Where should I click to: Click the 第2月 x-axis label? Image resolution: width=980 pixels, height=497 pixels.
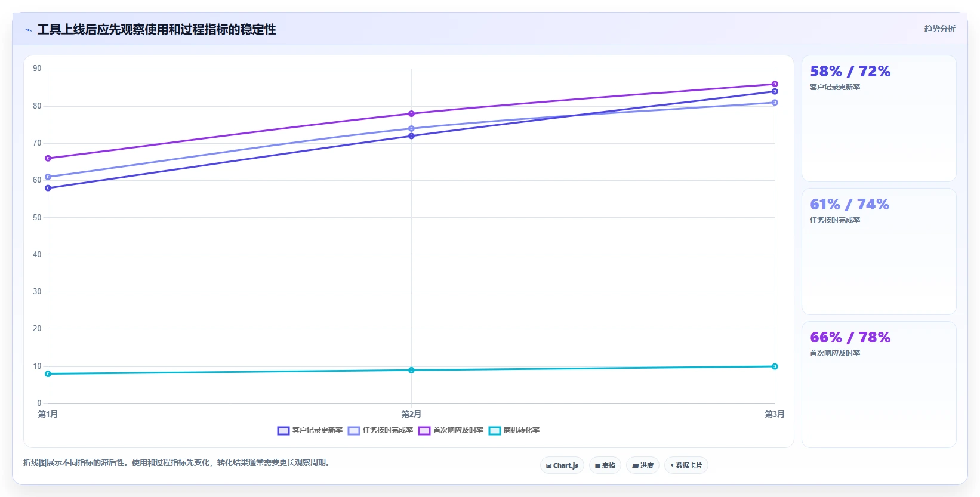tap(411, 414)
